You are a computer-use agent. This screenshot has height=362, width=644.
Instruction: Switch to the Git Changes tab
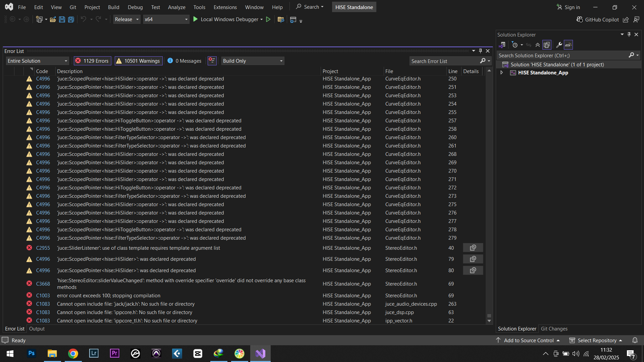(554, 329)
